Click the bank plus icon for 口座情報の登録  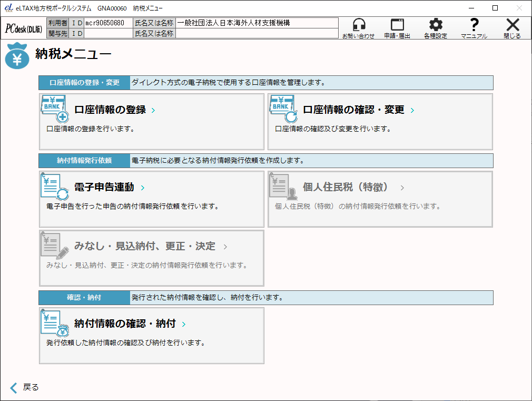(55, 109)
